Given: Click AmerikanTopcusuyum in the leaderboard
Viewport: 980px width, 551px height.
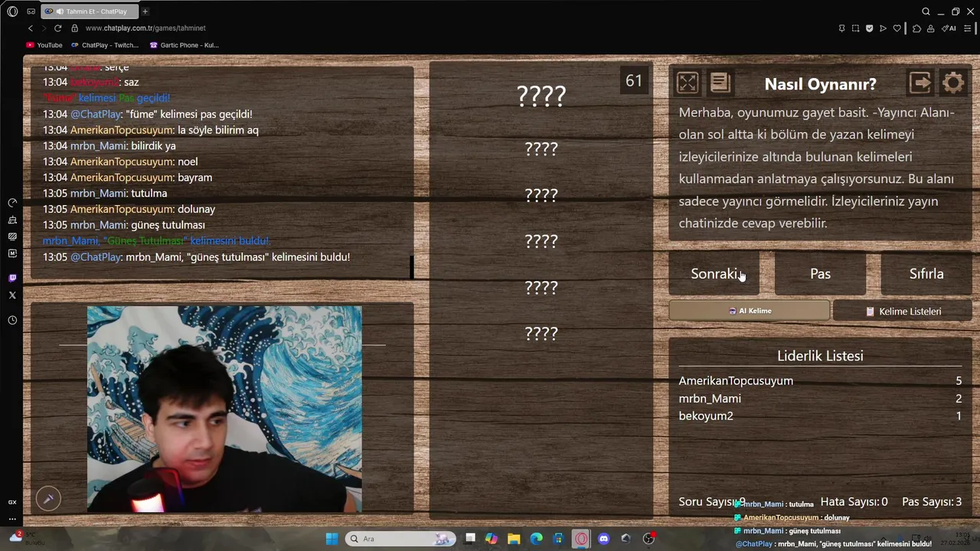Looking at the screenshot, I should (x=736, y=381).
